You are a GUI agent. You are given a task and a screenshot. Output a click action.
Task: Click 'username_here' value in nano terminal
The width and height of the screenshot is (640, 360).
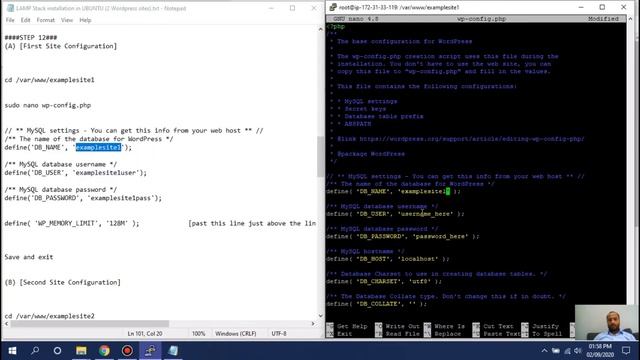coord(425,214)
